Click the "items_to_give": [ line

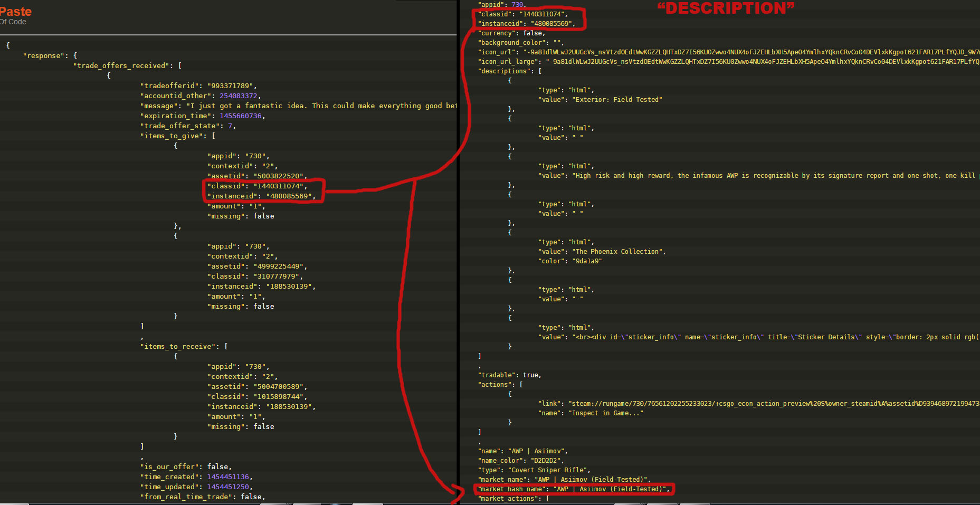point(178,136)
